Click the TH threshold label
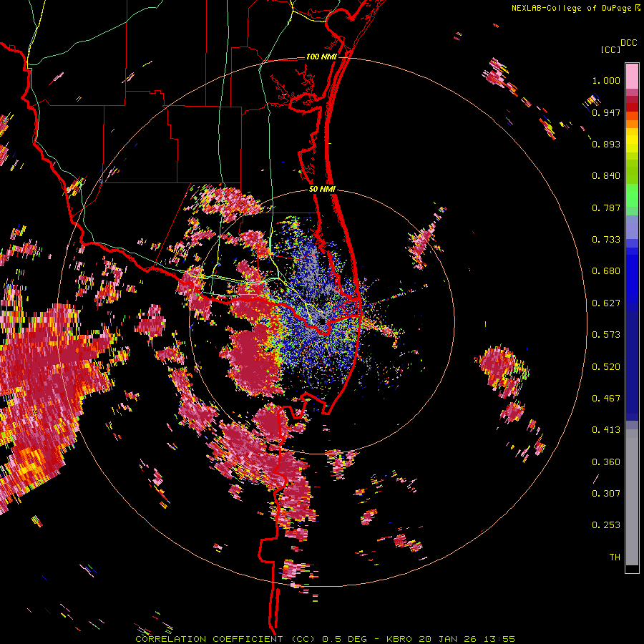644x644 pixels. pyautogui.click(x=615, y=557)
